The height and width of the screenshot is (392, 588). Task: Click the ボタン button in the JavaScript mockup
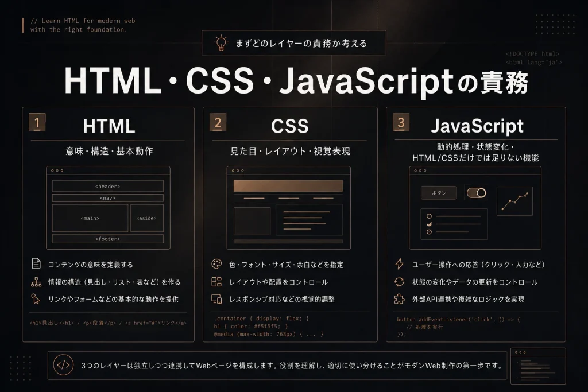pos(439,193)
